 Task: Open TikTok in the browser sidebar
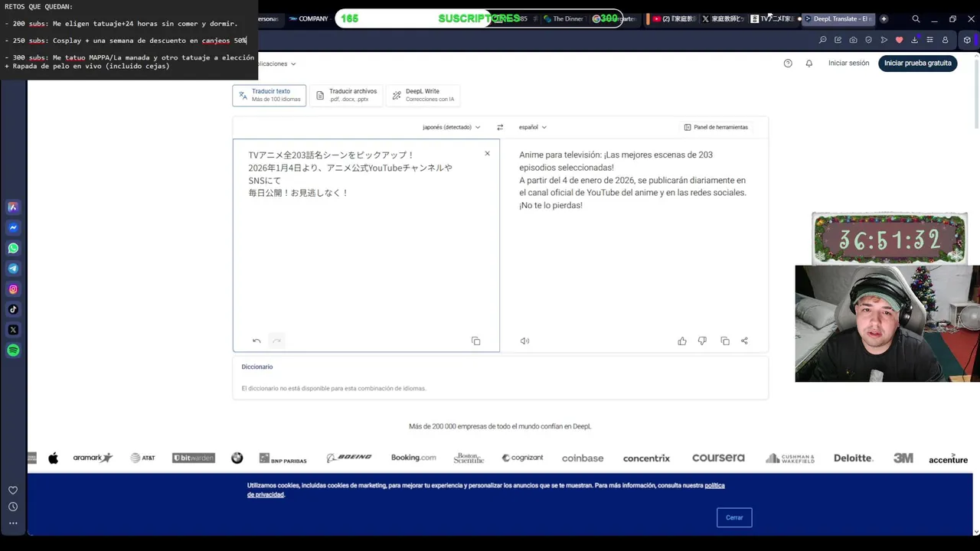[13, 309]
